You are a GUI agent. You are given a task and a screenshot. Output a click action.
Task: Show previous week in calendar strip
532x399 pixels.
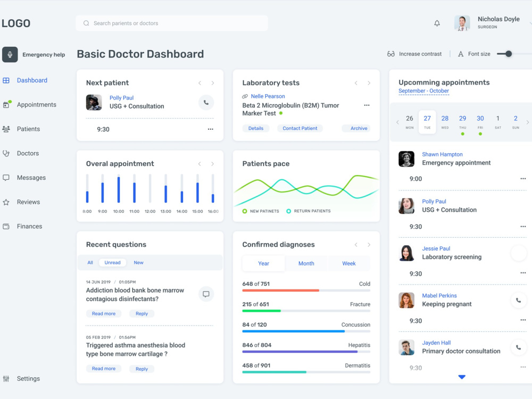[397, 122]
